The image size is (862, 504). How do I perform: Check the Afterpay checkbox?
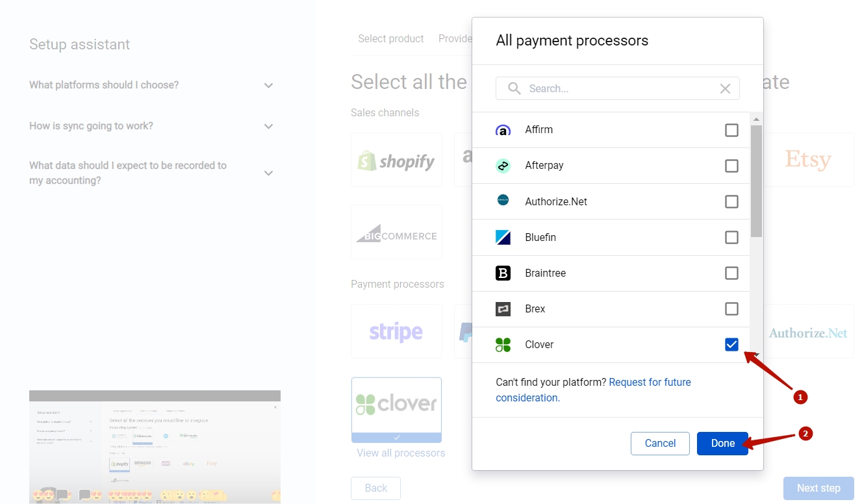coord(732,166)
